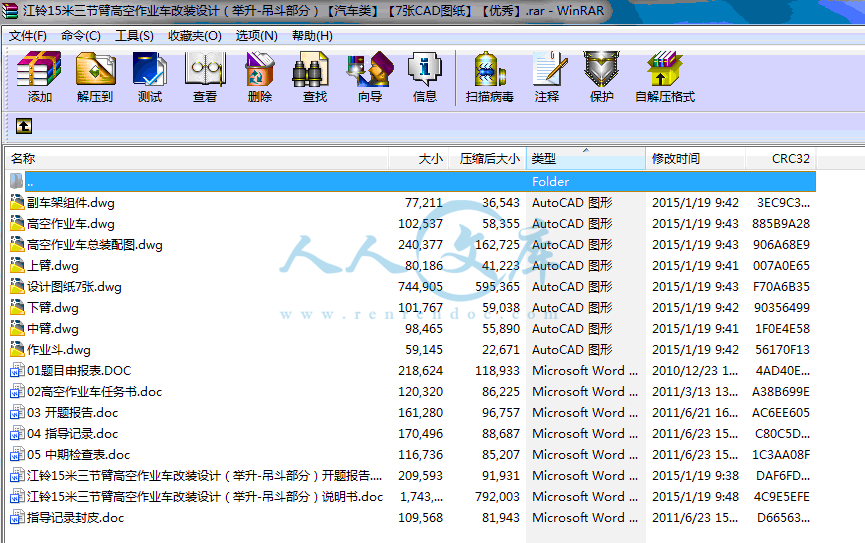This screenshot has height=543, width=865.
Task: Click the Word icon of 指导记录封皮.doc
Action: pyautogui.click(x=17, y=517)
